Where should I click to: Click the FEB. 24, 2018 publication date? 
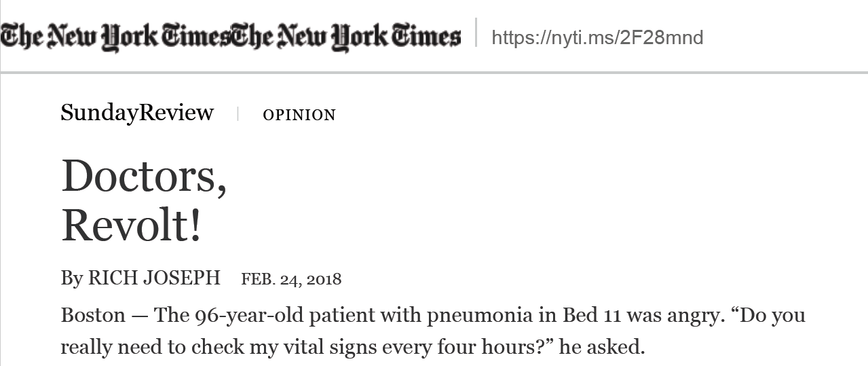coord(291,279)
